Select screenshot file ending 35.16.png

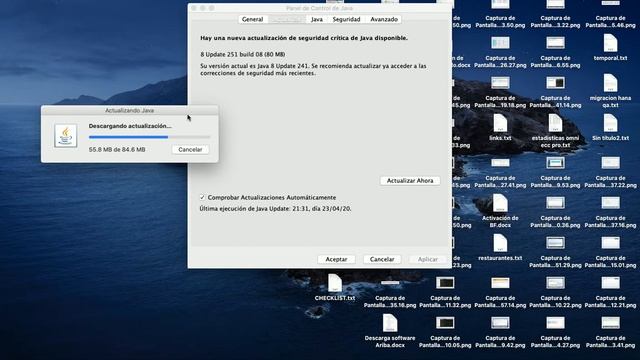point(390,283)
